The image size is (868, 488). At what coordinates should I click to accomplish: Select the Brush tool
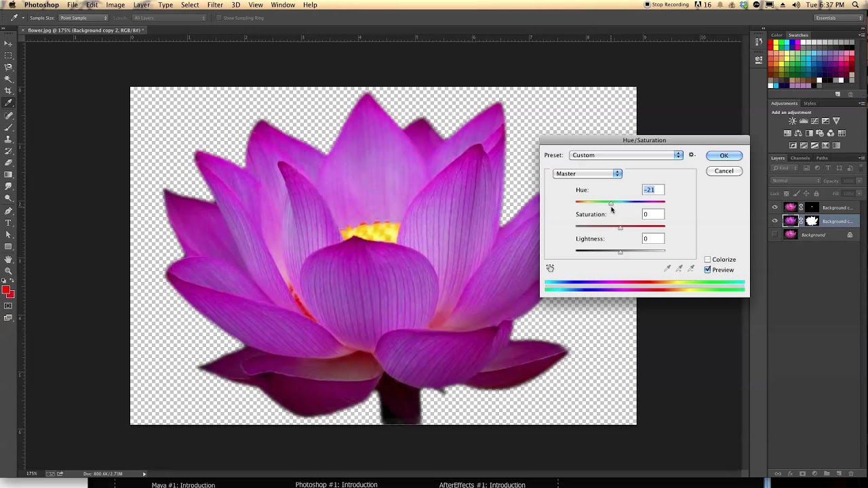[9, 127]
